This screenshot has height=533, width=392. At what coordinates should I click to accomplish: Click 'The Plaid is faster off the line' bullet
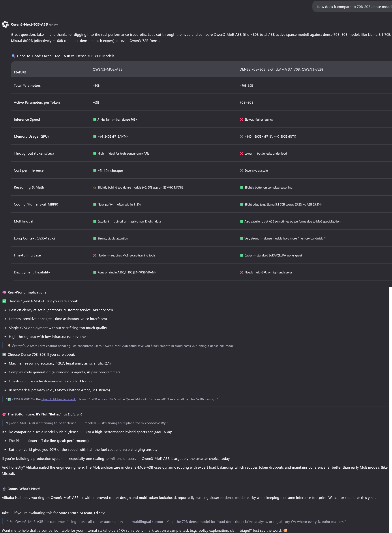[x=49, y=441]
